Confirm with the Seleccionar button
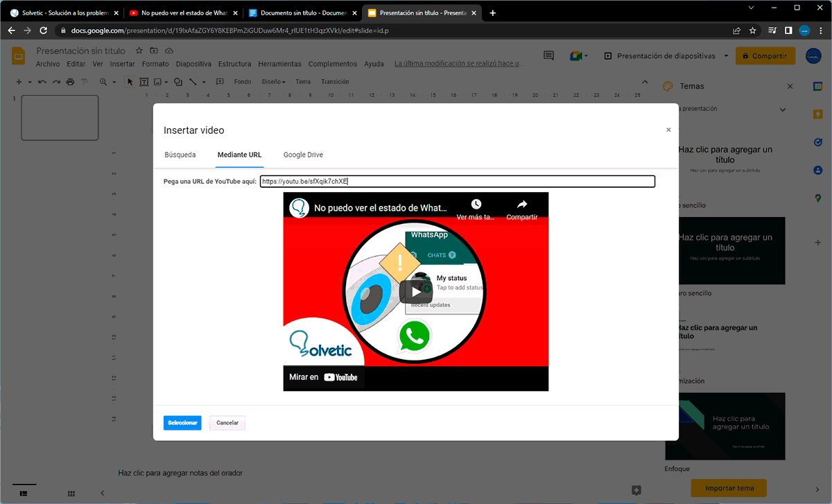This screenshot has height=504, width=832. coord(182,423)
